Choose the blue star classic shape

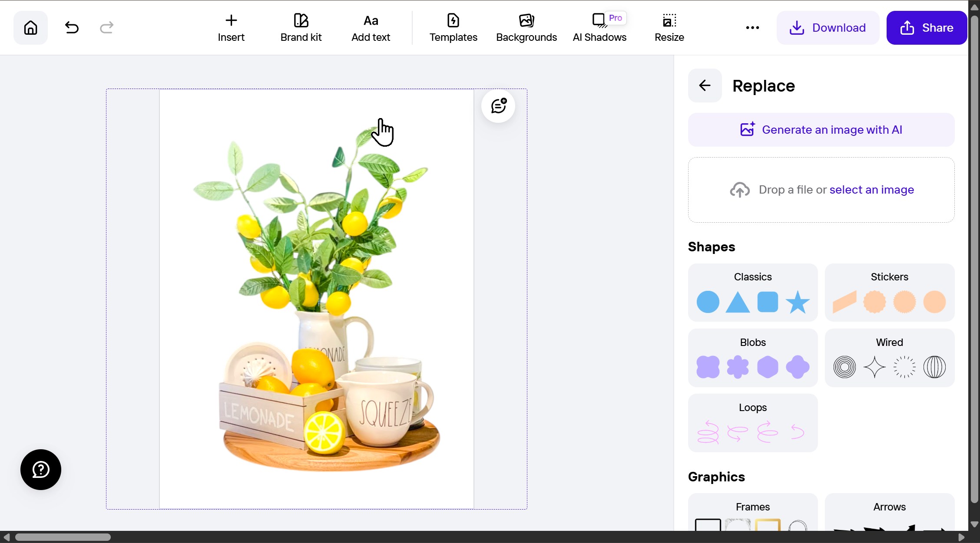click(x=798, y=302)
